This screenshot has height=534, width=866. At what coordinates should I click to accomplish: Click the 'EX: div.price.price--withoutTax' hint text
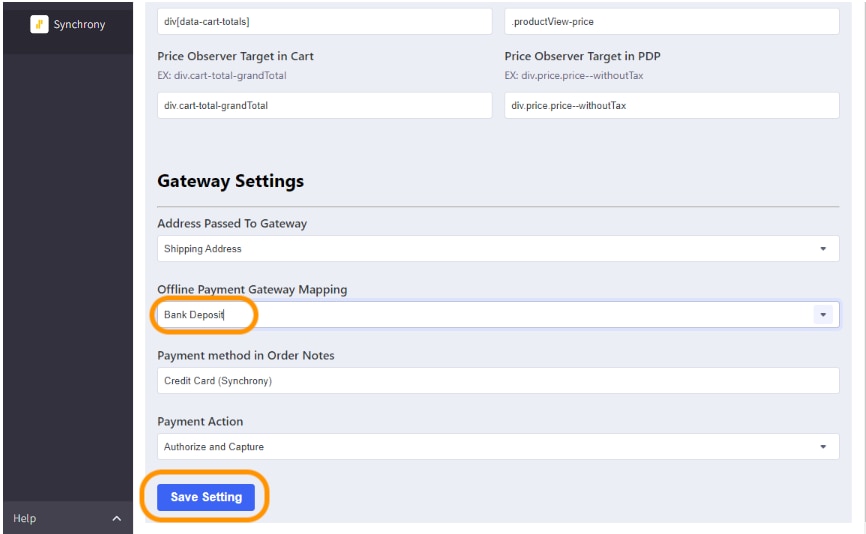click(x=574, y=76)
